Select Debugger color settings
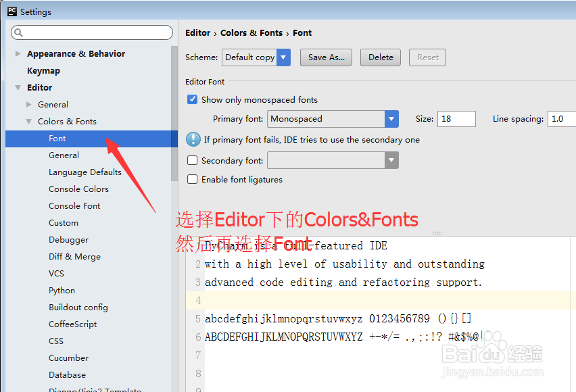 pos(69,240)
